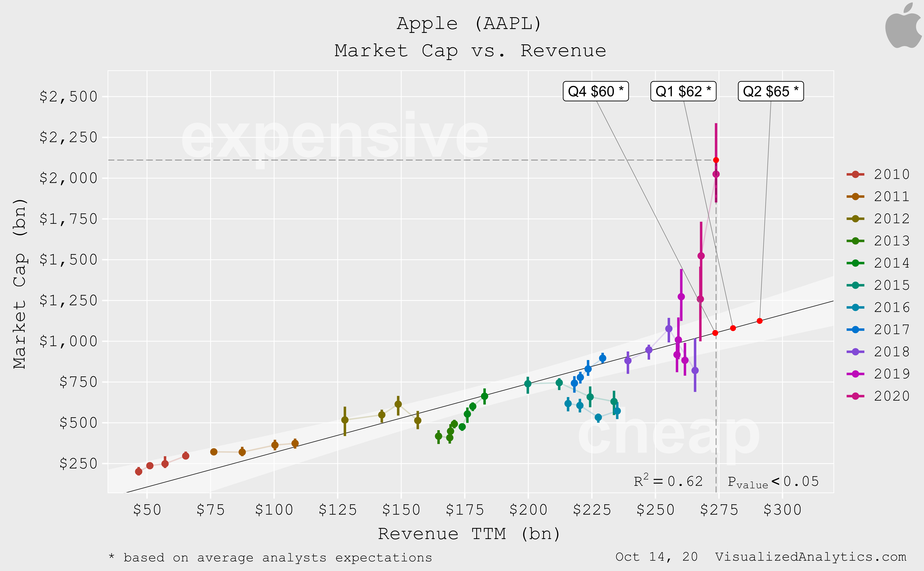Viewport: 924px width, 571px height.
Task: Click the "Market Cap (bn)" axis title
Action: (20, 283)
